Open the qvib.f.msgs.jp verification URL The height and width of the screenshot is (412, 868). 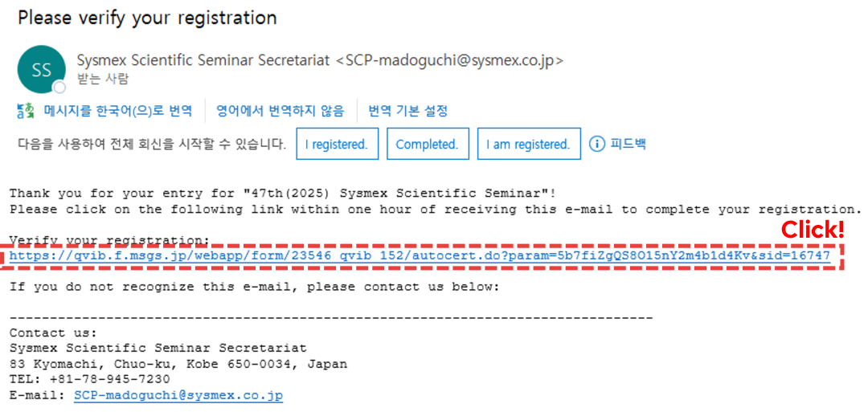(x=420, y=255)
